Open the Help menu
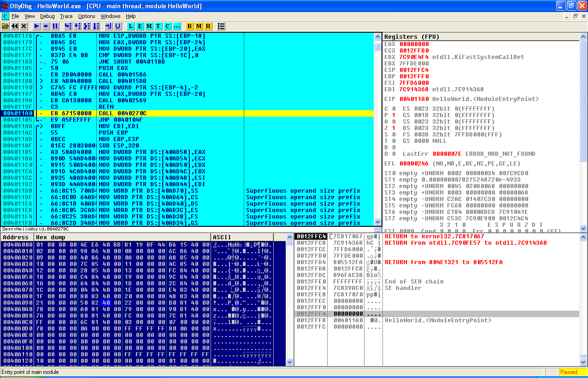 [x=131, y=16]
